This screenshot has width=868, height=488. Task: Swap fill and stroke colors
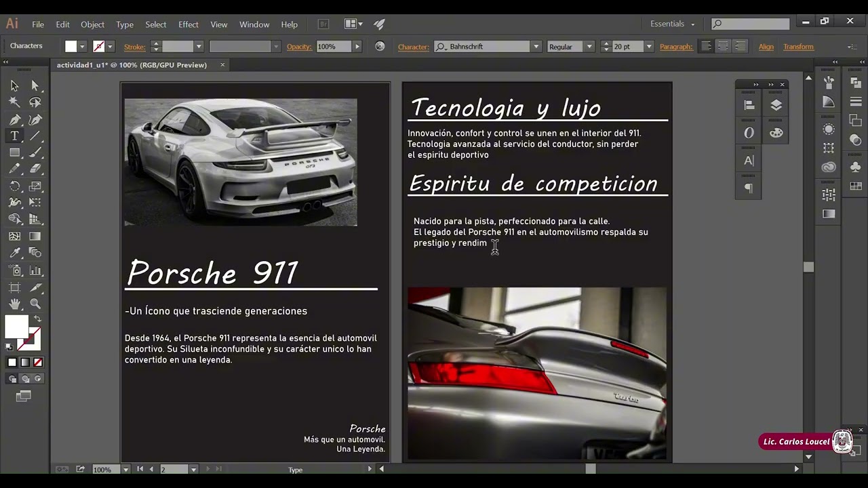coord(37,319)
